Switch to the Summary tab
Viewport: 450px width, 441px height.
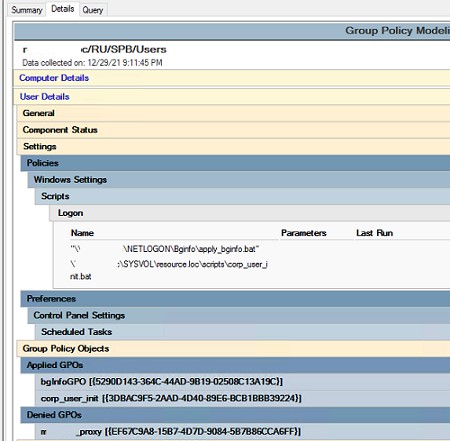(x=27, y=10)
